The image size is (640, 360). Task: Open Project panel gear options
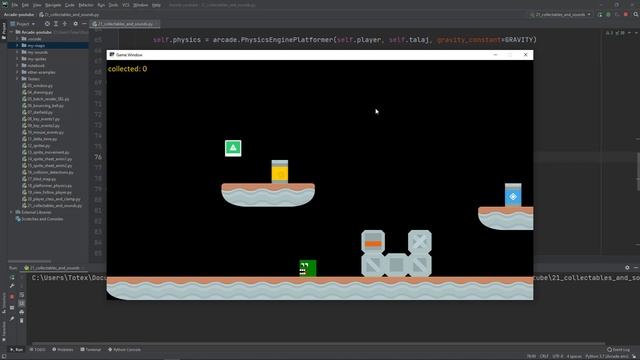[x=76, y=24]
